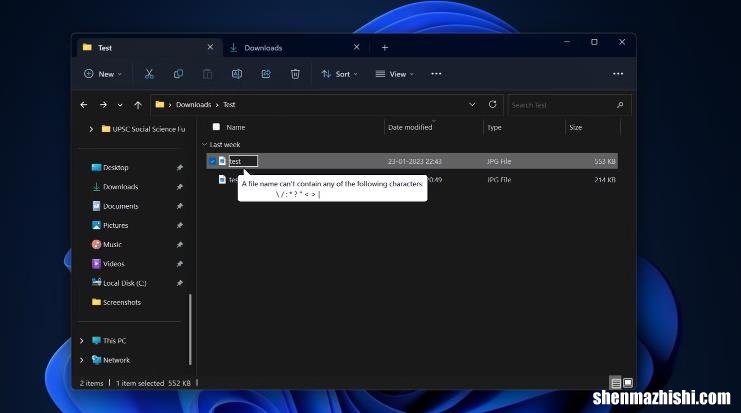Open the See more options next to View
The height and width of the screenshot is (413, 741).
coord(436,74)
